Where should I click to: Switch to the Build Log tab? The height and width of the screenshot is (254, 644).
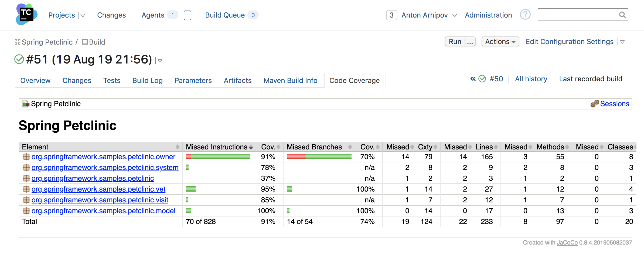(x=148, y=81)
